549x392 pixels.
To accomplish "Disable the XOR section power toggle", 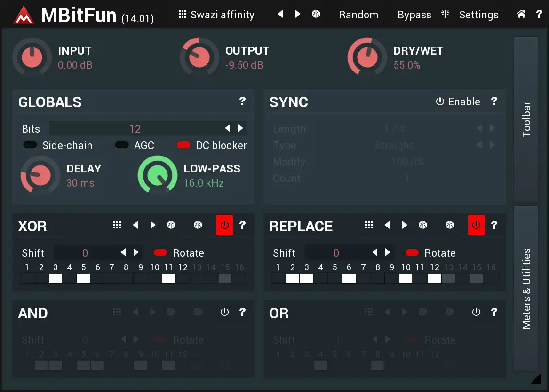I will [224, 225].
